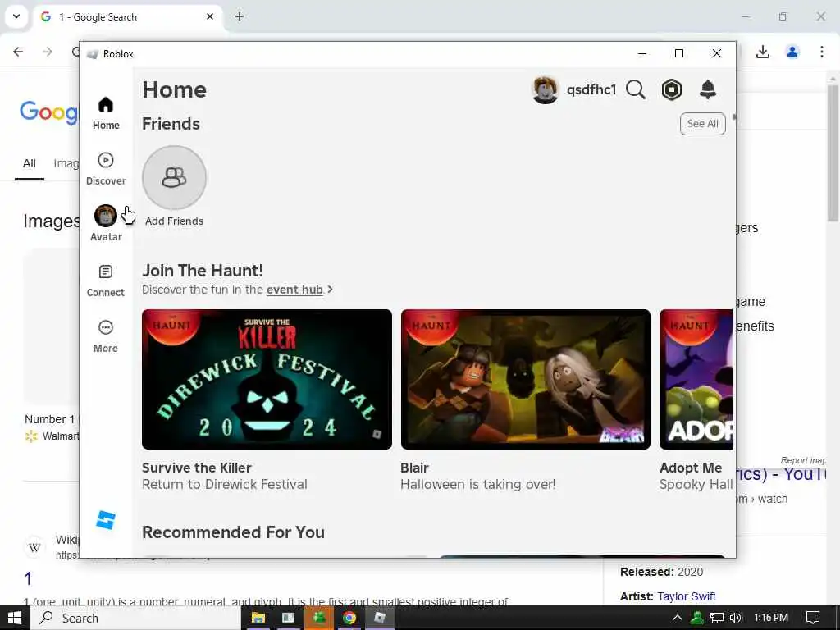Go back in Chrome
This screenshot has width=840, height=630.
[18, 52]
